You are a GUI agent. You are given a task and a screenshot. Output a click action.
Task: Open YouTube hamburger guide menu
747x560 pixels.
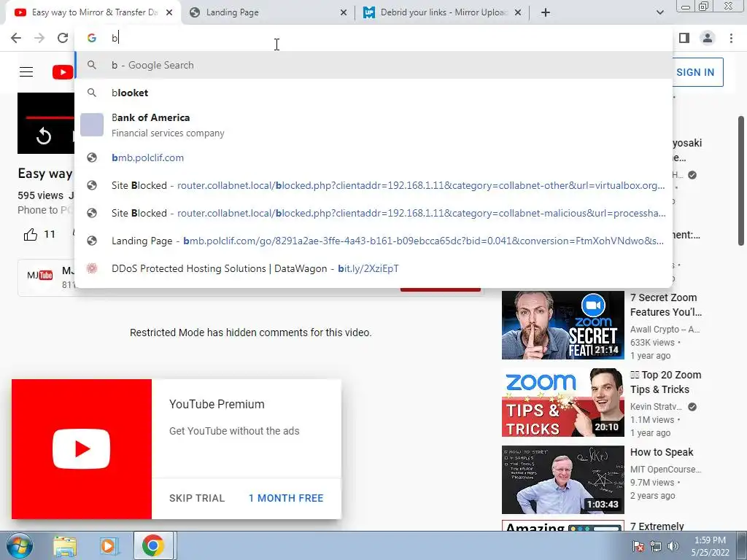point(26,72)
